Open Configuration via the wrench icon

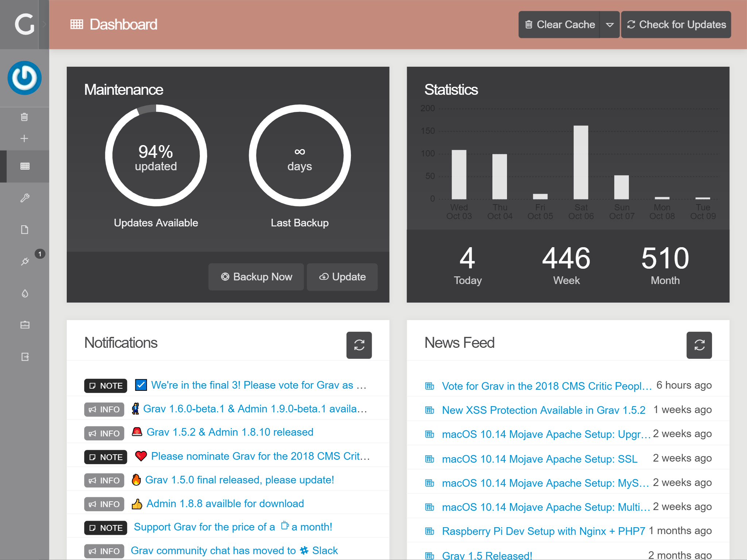[x=24, y=198]
